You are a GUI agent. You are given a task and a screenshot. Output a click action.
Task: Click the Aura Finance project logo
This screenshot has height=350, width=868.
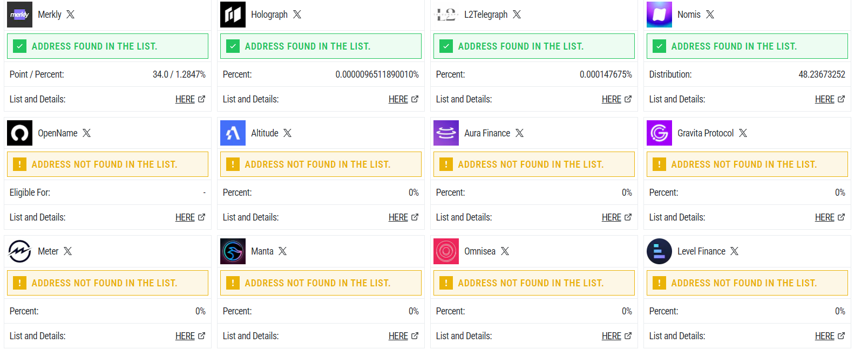[446, 133]
